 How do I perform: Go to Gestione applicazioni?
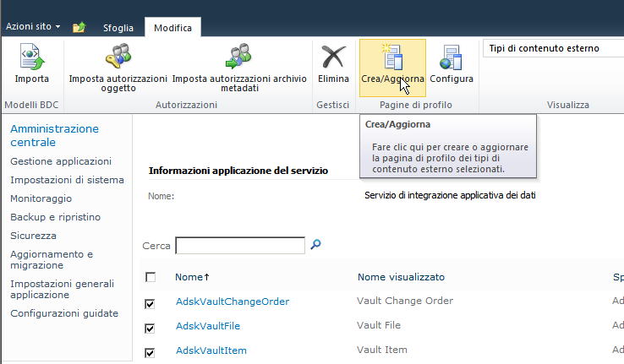coord(61,161)
